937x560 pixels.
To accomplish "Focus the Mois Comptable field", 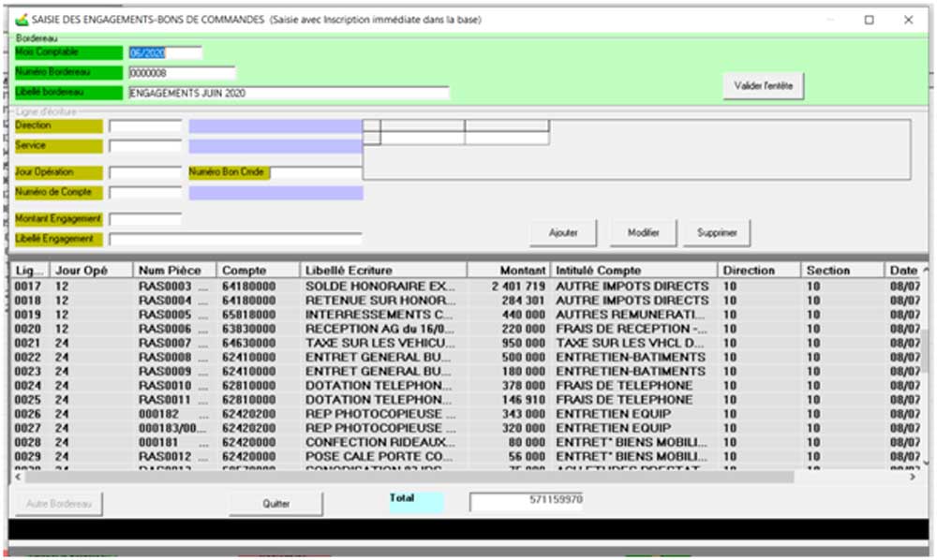I will [x=165, y=53].
